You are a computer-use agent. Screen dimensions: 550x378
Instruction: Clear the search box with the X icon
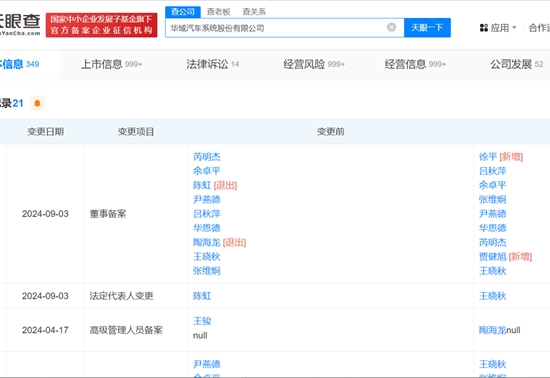click(391, 27)
